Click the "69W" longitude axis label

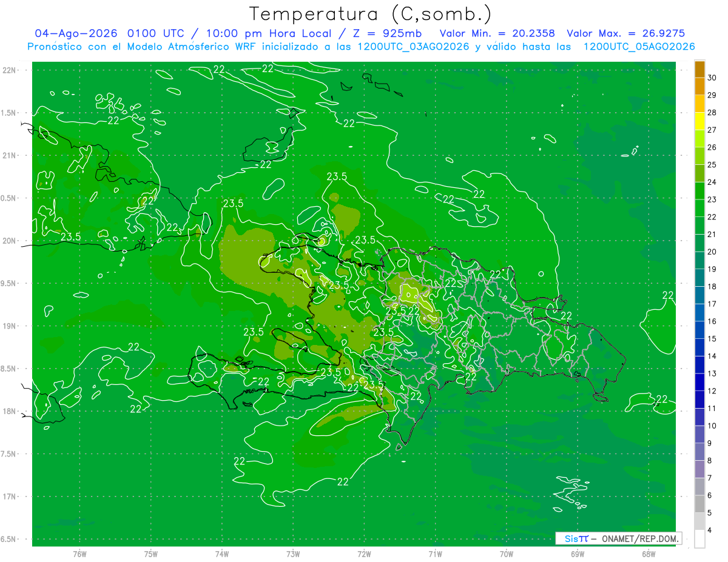point(578,554)
